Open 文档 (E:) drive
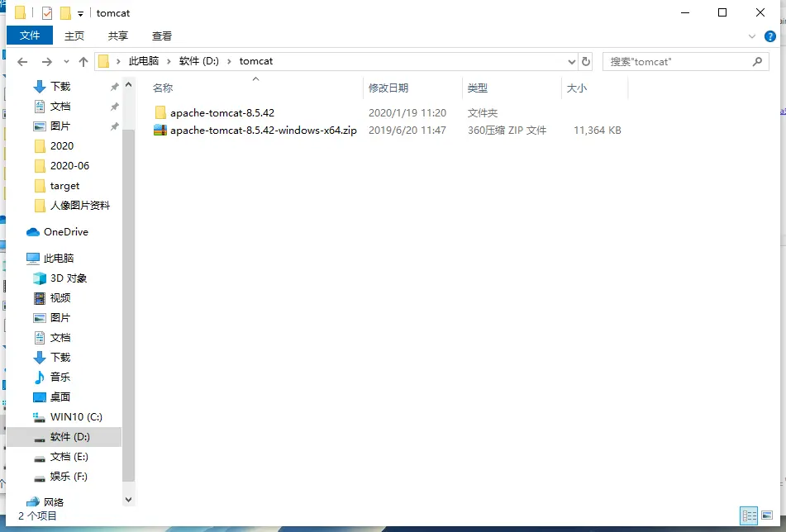786x532 pixels. pyautogui.click(x=69, y=456)
